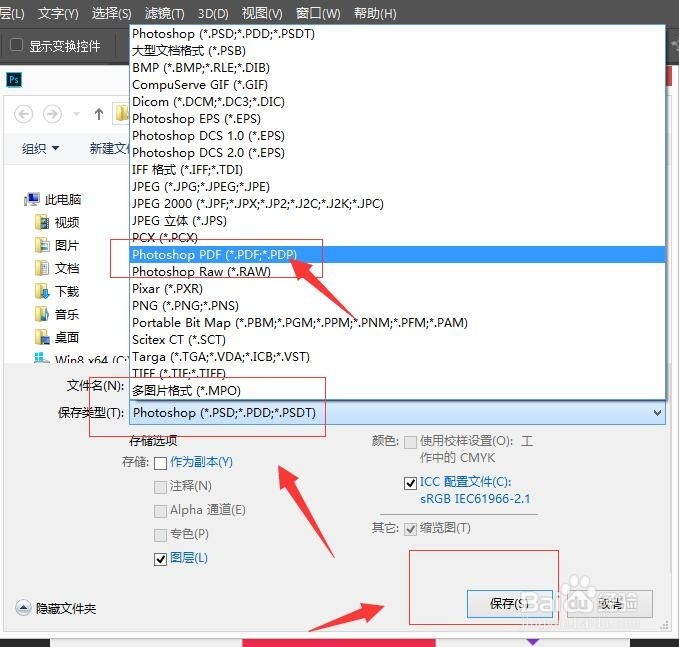Choose JPEG 立体 (*.JPS) format

(397, 220)
